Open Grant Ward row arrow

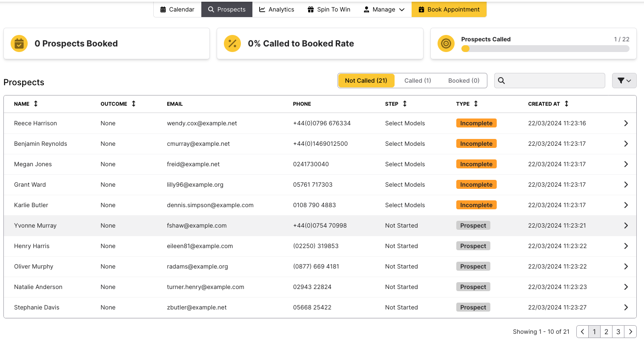(x=626, y=185)
